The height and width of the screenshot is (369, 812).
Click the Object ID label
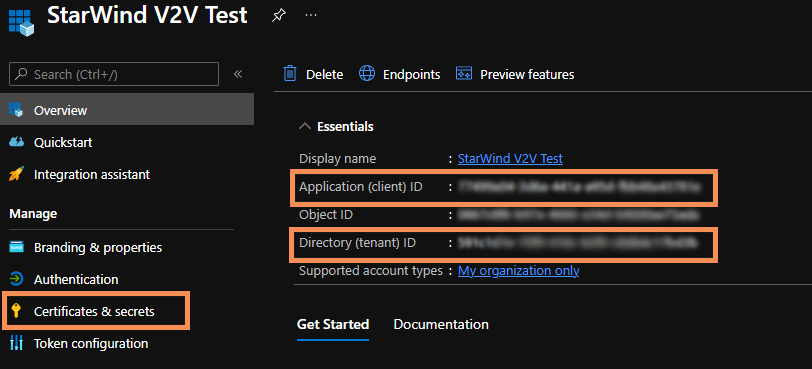click(326, 214)
